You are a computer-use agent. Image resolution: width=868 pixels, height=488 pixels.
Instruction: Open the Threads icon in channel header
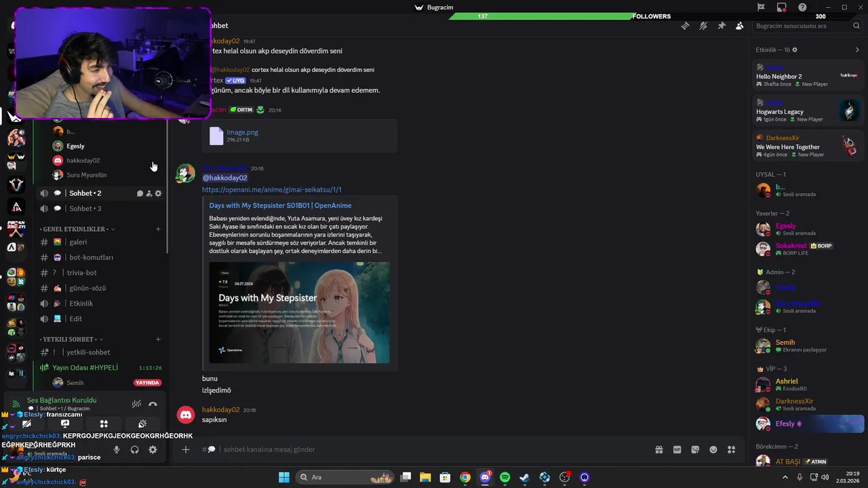tap(686, 26)
